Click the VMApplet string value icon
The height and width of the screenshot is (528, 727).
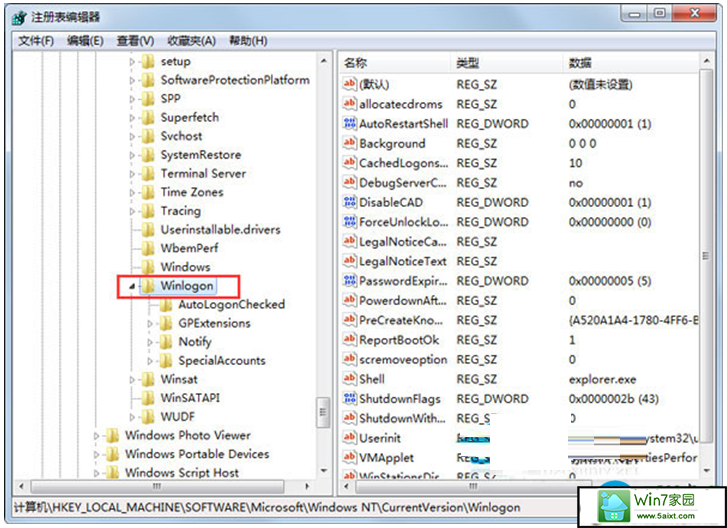(x=350, y=458)
